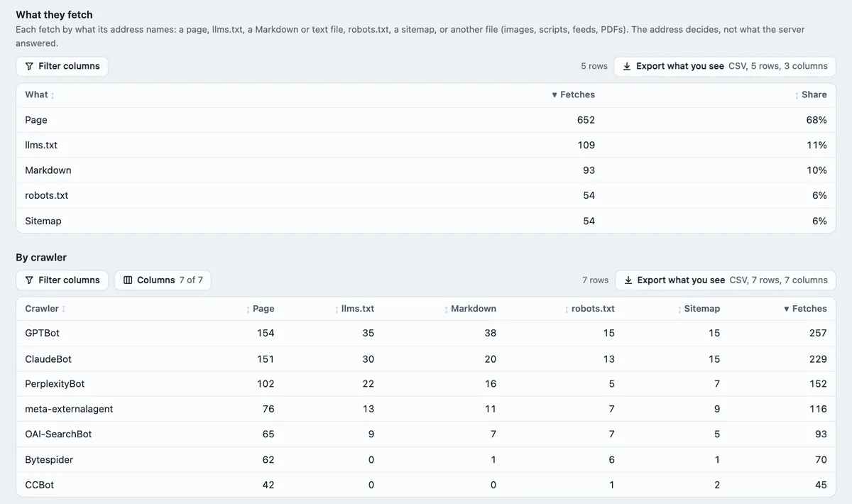Sort crawler table by Fetches column header

pyautogui.click(x=805, y=309)
